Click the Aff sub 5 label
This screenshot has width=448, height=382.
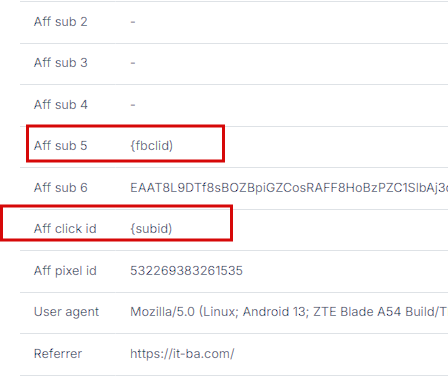[x=61, y=146]
